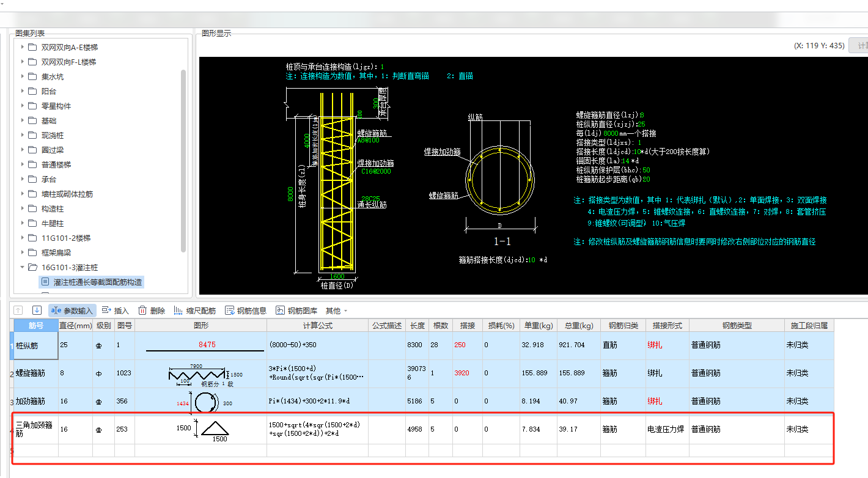This screenshot has width=868, height=478.
Task: Click the 阳台 folder icon
Action: point(32,91)
